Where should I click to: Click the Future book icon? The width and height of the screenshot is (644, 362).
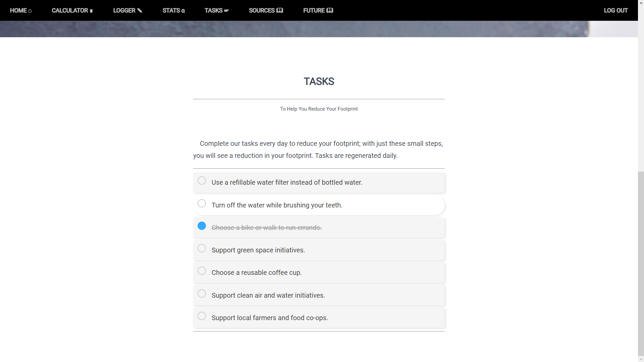point(330,10)
